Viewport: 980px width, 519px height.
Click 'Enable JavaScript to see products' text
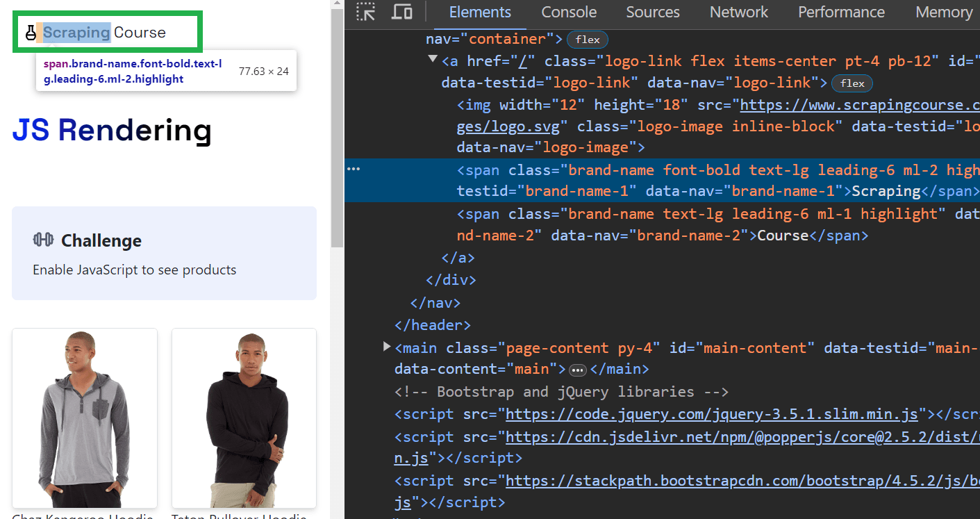point(135,270)
